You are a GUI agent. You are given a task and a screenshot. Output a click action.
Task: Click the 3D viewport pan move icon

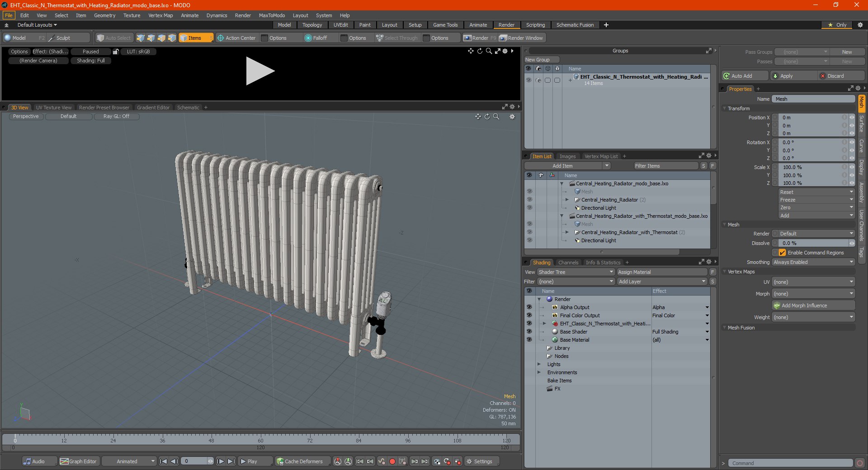pos(478,117)
